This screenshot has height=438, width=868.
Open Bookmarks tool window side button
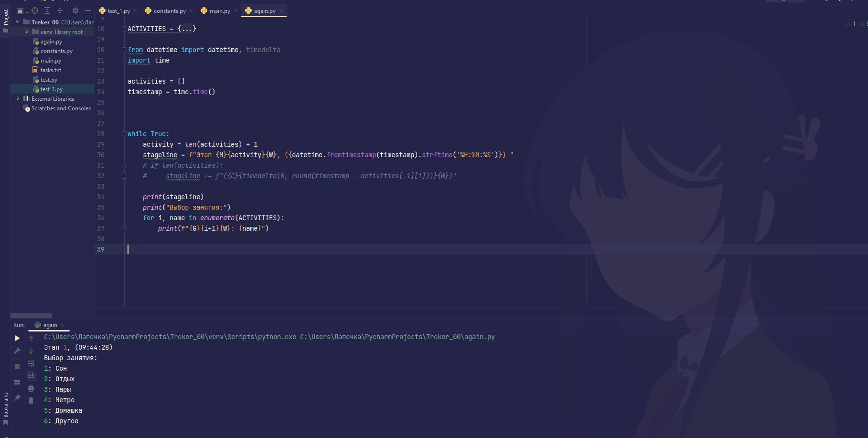(x=5, y=408)
